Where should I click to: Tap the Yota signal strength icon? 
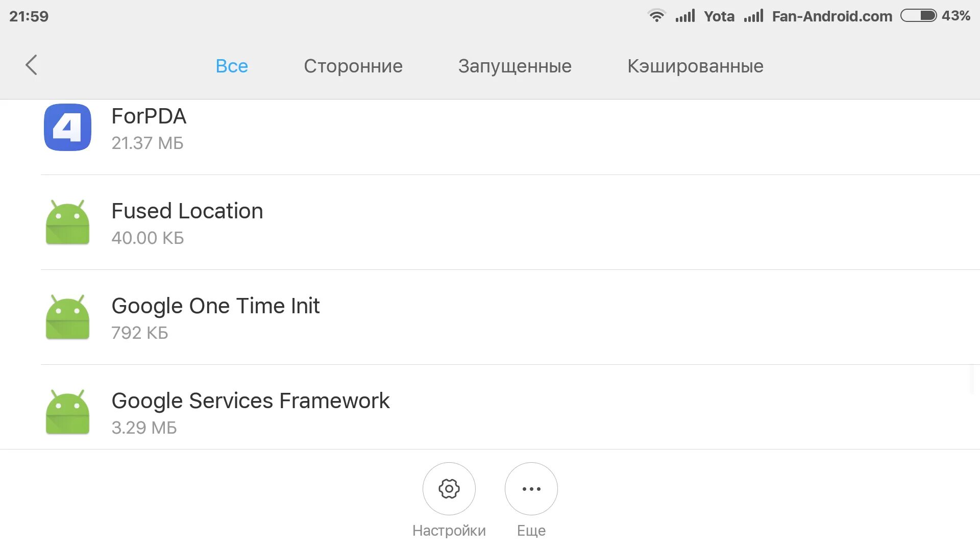[x=685, y=16]
